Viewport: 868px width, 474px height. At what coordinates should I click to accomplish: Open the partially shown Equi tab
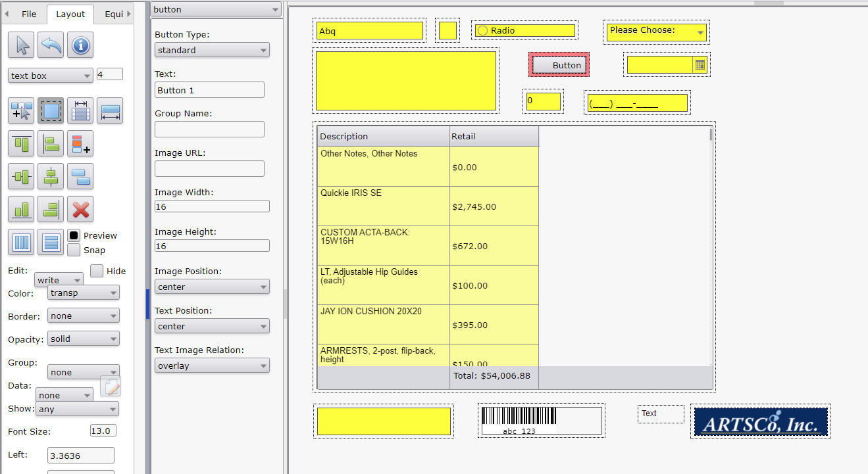point(113,14)
